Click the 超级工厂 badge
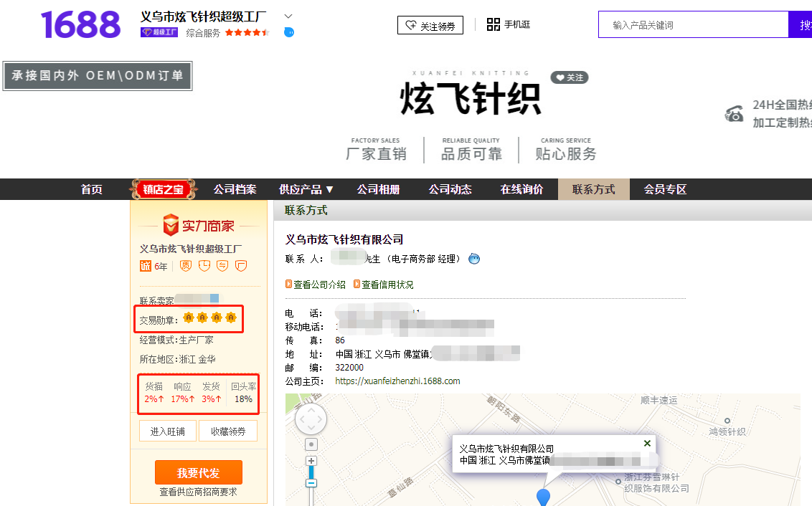The height and width of the screenshot is (506, 812). coord(159,32)
